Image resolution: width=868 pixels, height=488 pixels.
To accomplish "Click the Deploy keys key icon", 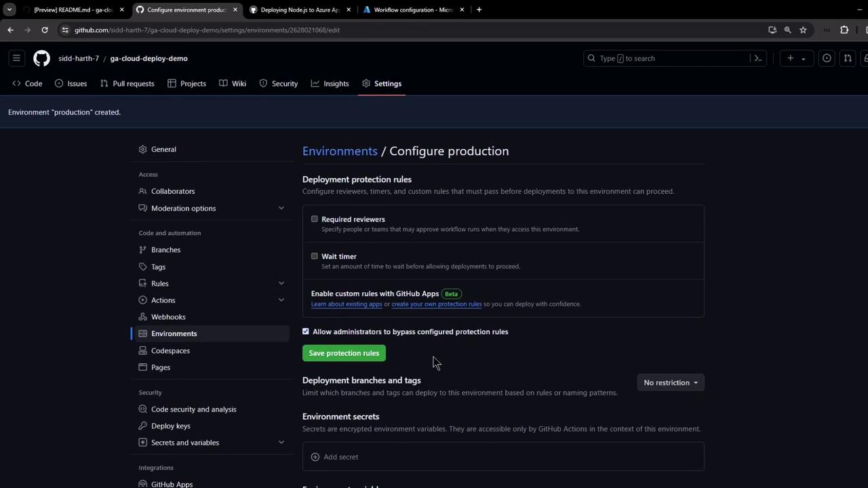I will tap(142, 426).
